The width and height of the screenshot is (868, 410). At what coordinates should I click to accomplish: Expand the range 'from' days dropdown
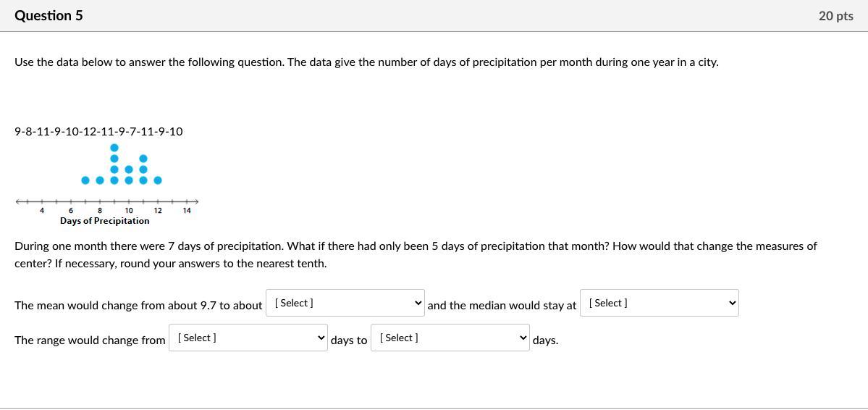(x=248, y=338)
